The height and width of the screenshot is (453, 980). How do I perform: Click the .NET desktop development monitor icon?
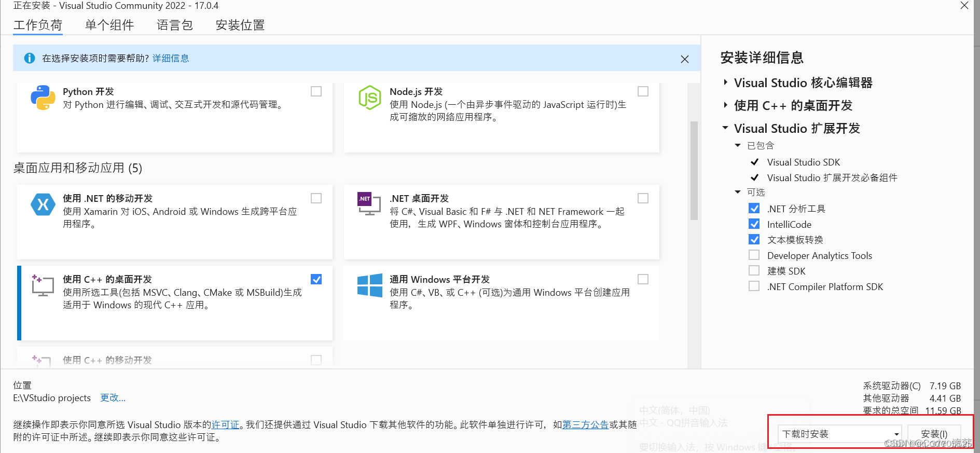point(369,204)
